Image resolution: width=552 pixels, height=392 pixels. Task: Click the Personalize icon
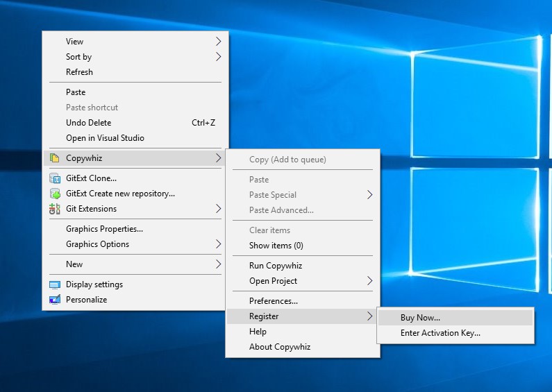(55, 300)
